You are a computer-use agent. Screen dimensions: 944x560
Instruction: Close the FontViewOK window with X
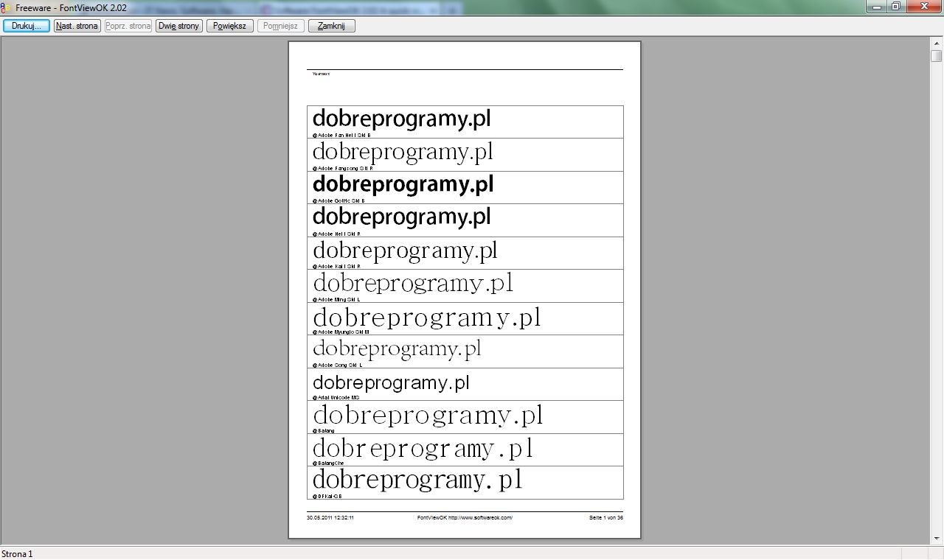[923, 6]
